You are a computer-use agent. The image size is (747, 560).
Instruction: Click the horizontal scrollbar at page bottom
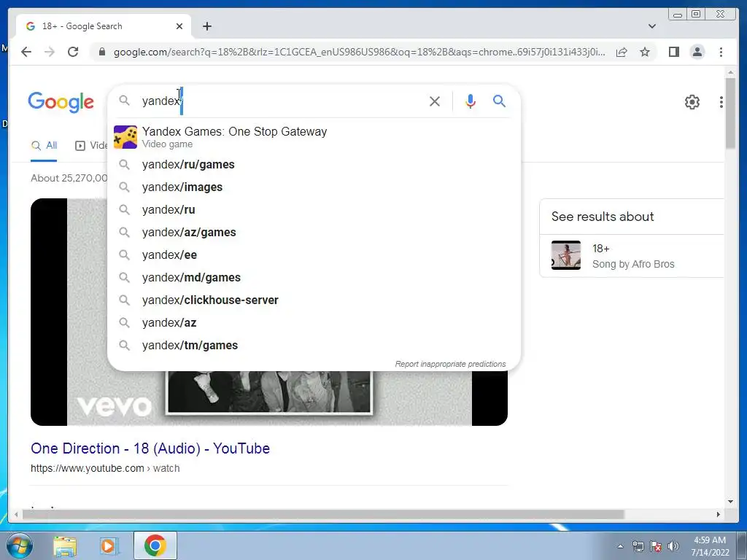(x=323, y=514)
